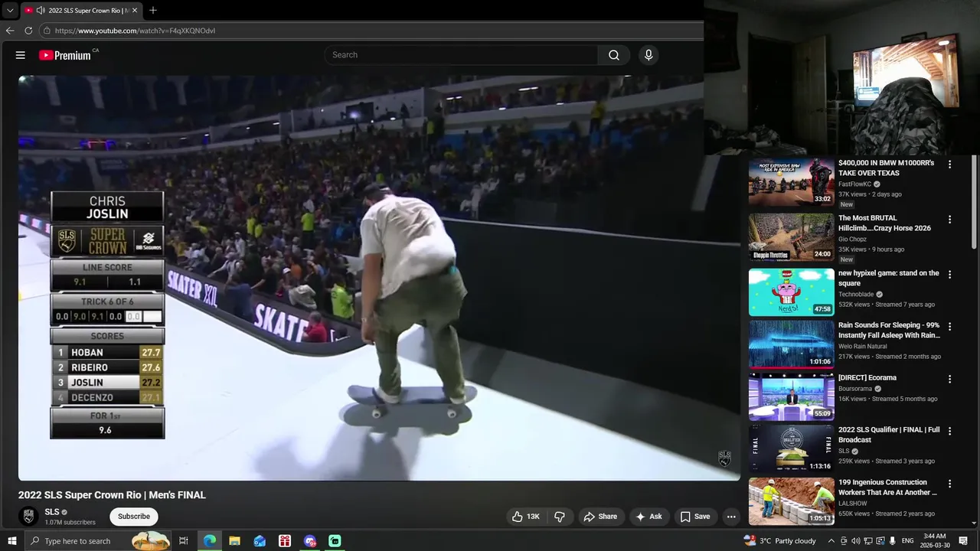Image resolution: width=980 pixels, height=551 pixels.
Task: Go back with the browser back arrow
Action: [x=10, y=31]
